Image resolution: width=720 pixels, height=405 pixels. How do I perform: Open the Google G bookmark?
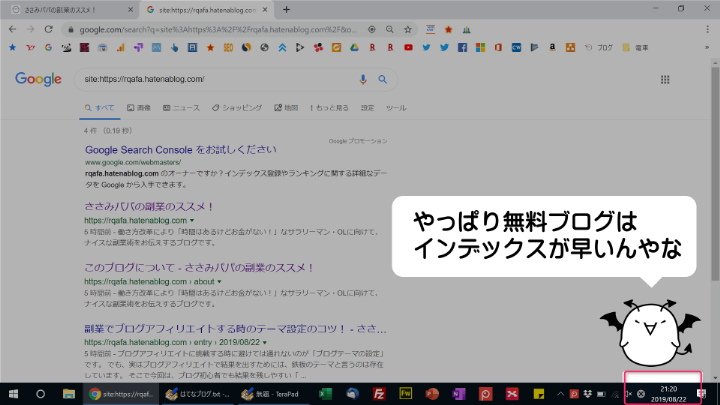(x=48, y=47)
